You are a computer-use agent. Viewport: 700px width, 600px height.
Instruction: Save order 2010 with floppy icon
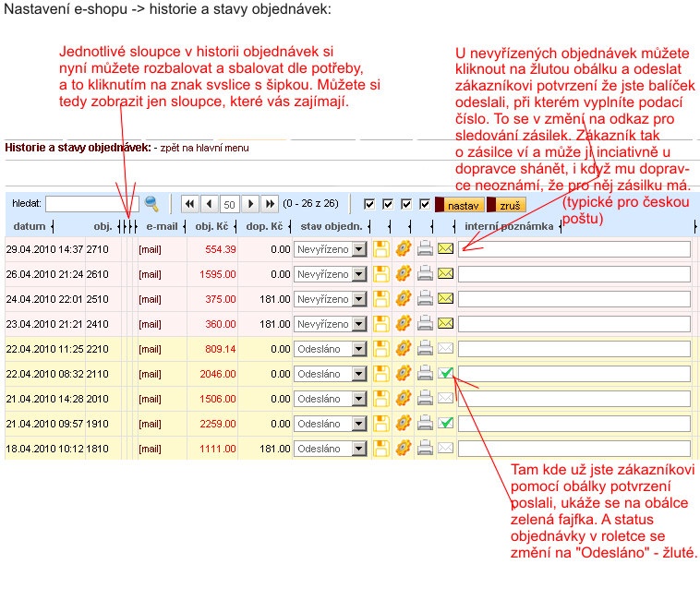point(380,399)
